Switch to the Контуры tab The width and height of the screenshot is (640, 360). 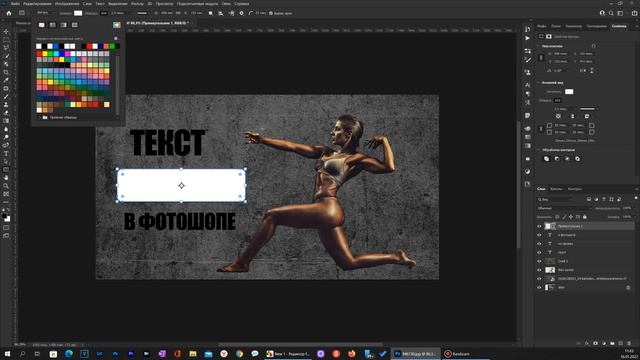coord(575,189)
